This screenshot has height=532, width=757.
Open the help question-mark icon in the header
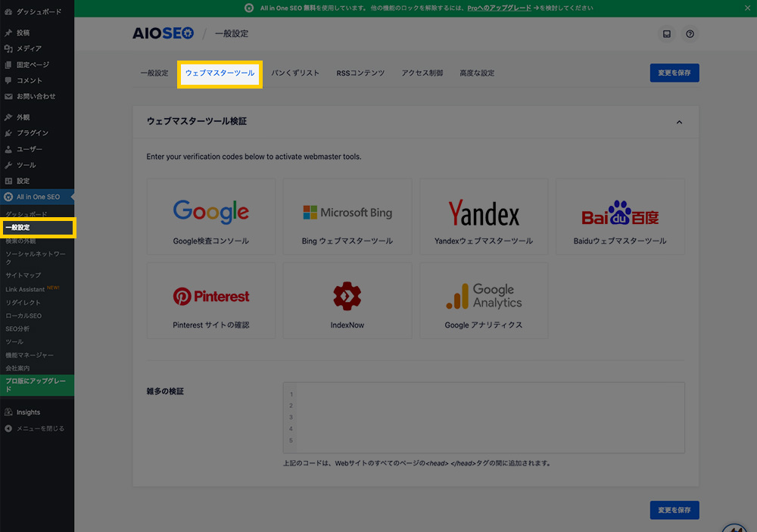[690, 34]
